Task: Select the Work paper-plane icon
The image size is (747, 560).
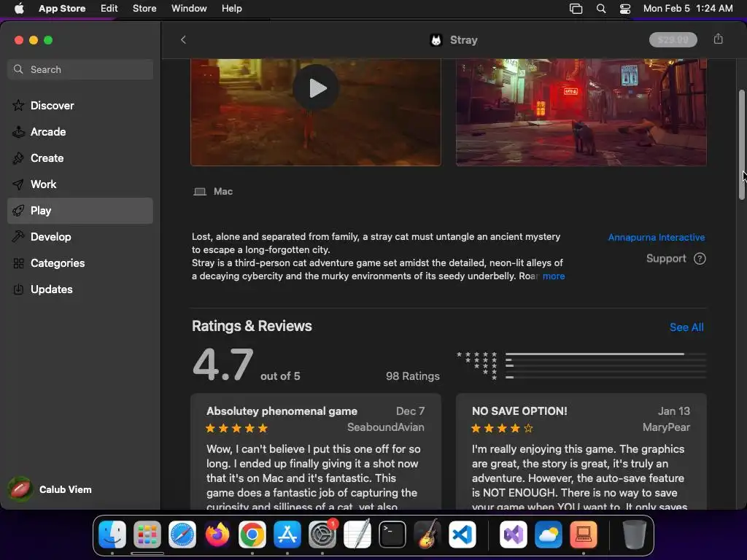Action: coord(18,184)
